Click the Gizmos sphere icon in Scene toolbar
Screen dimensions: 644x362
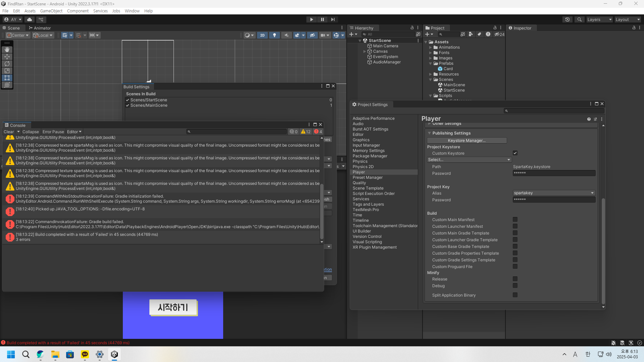tap(336, 35)
